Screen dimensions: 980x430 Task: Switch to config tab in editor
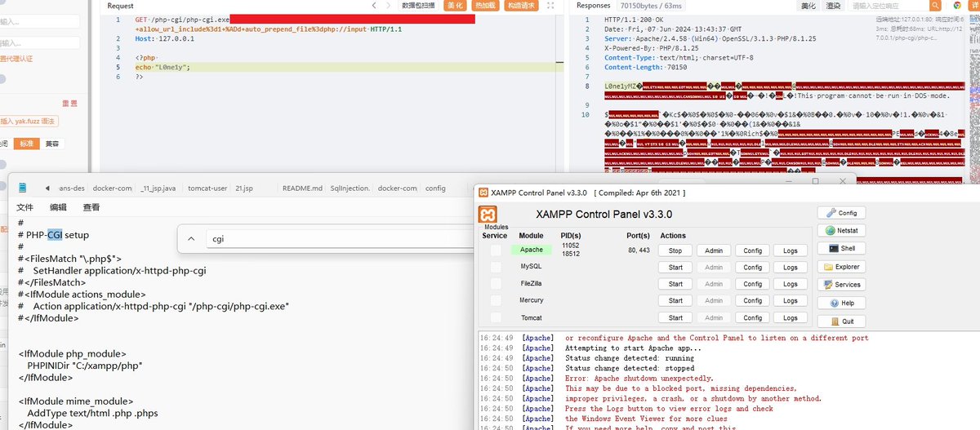(435, 188)
